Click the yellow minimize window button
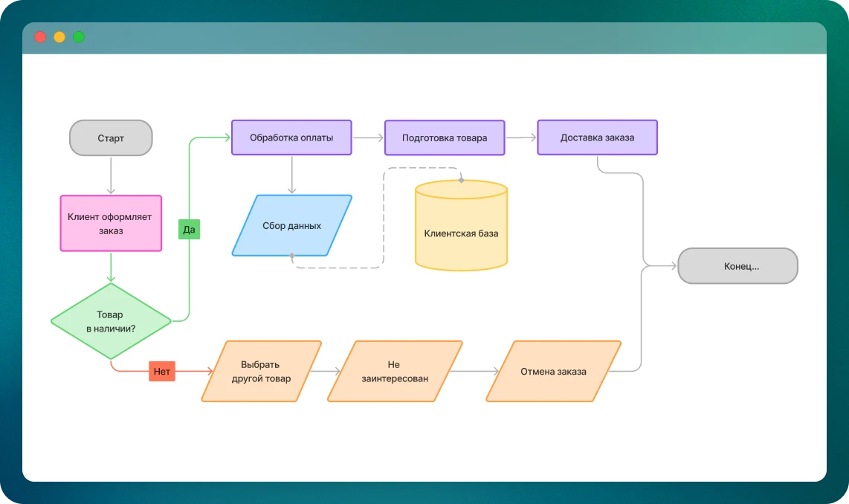Image resolution: width=849 pixels, height=504 pixels. (x=59, y=37)
